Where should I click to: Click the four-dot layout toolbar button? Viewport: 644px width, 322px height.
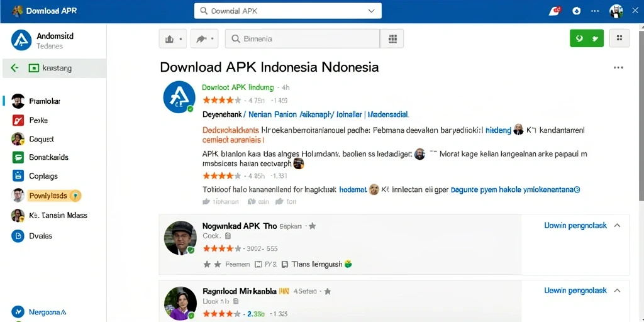coord(619,38)
